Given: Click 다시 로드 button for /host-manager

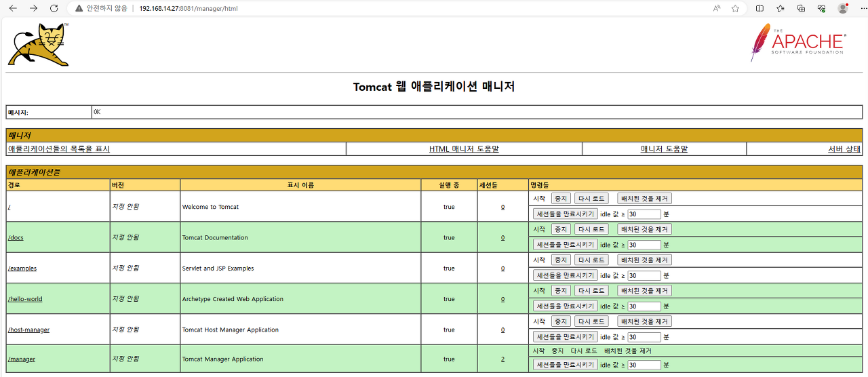Looking at the screenshot, I should 591,321.
